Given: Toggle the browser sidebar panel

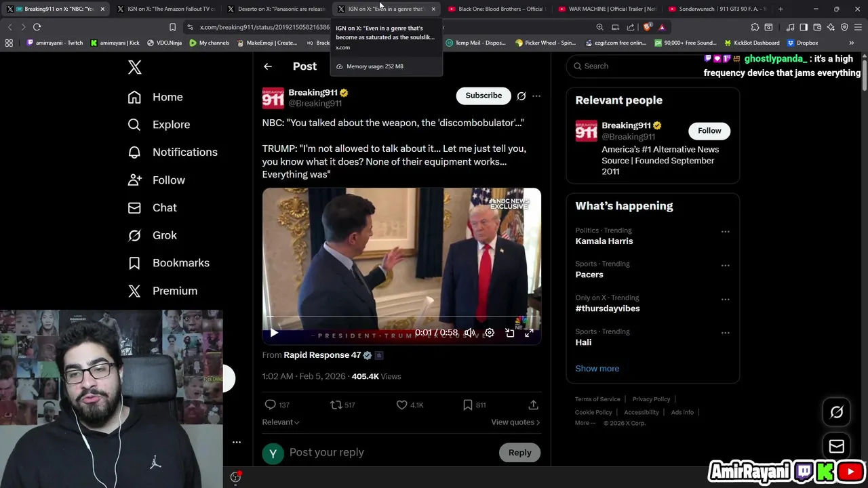Looking at the screenshot, I should click(x=804, y=27).
